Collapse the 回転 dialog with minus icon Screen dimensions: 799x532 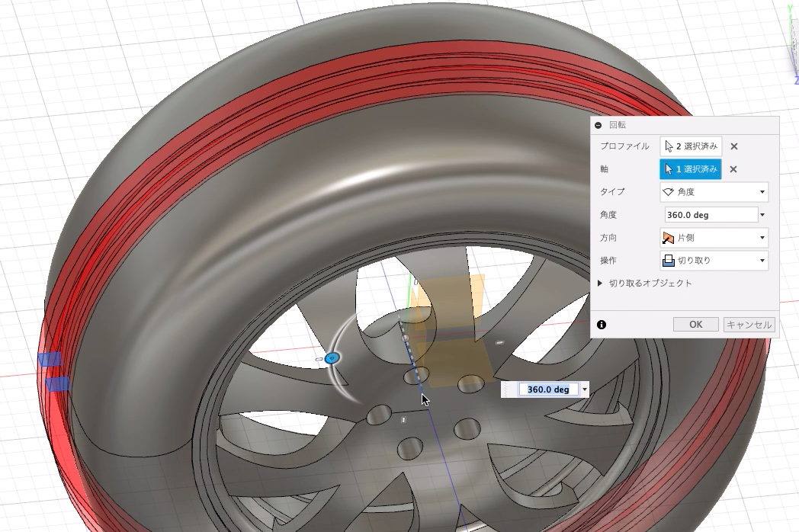tap(598, 125)
